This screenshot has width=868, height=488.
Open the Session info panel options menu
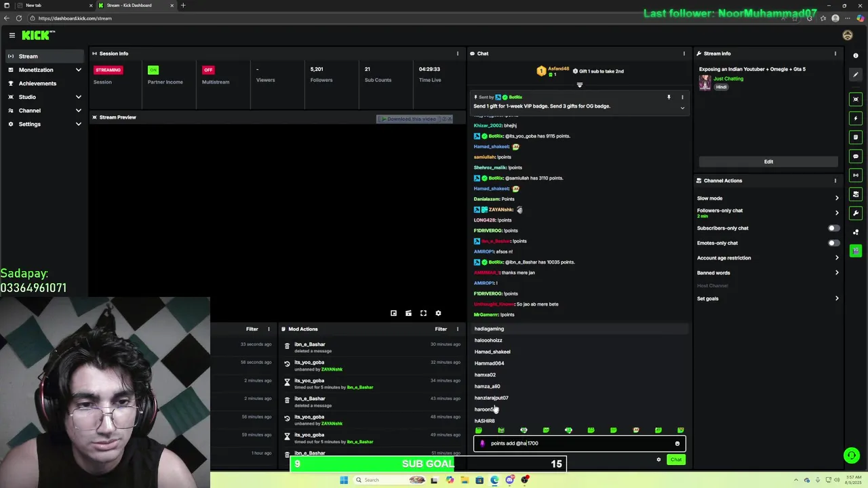pos(457,54)
